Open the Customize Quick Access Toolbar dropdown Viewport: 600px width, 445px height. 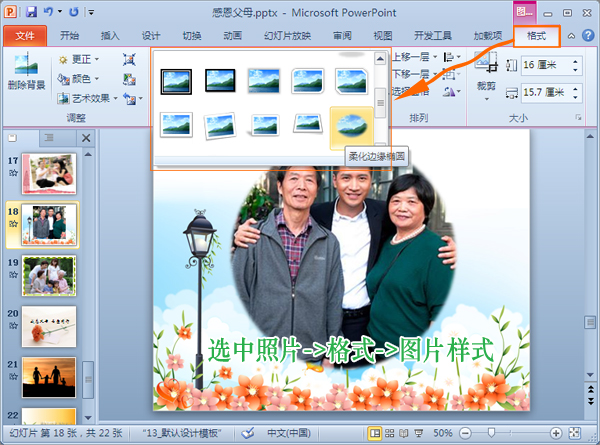(x=91, y=13)
